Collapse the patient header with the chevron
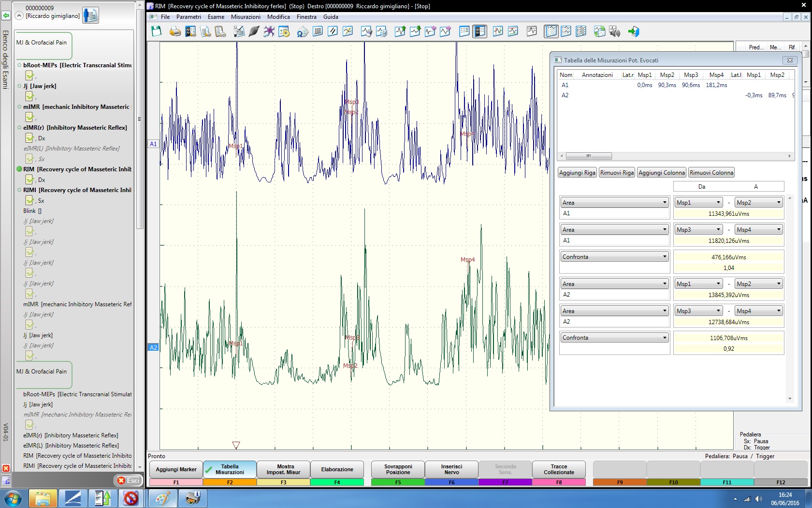812x508 pixels. (19, 15)
